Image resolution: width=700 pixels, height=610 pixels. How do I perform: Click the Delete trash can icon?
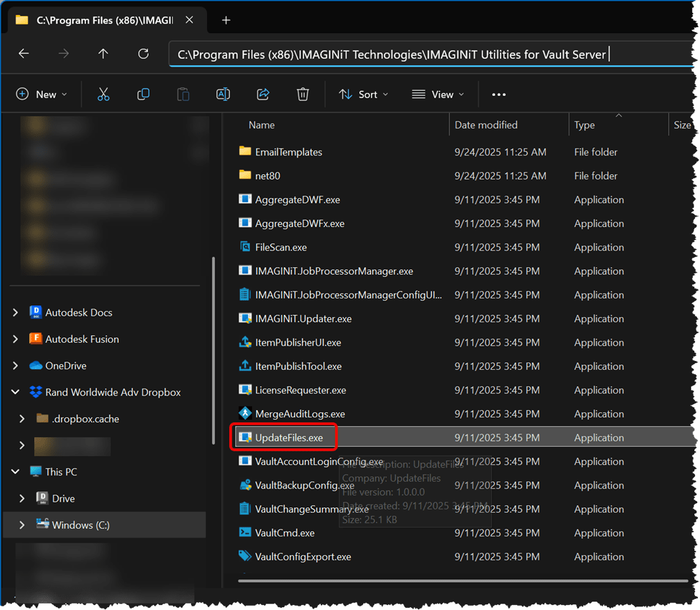pos(303,94)
